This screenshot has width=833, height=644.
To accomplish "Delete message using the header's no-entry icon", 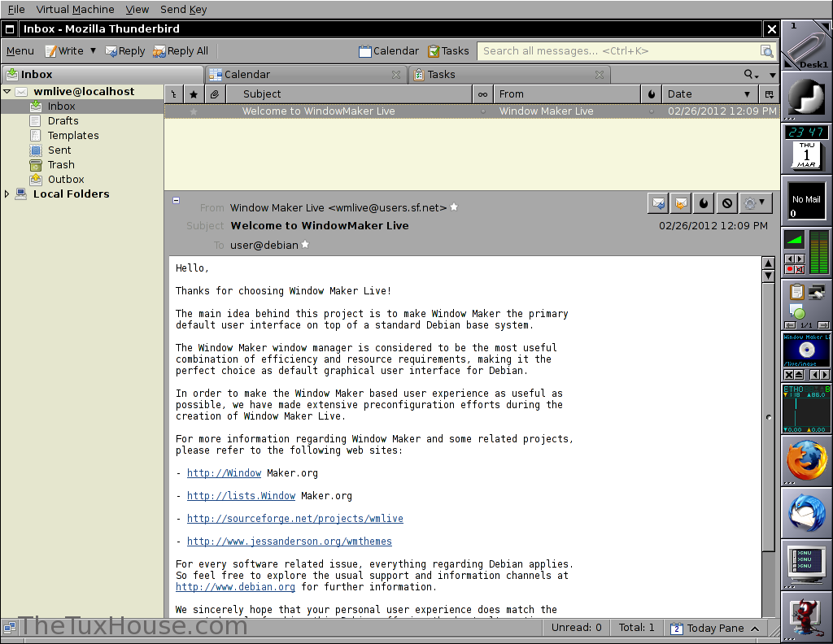I will point(727,202).
